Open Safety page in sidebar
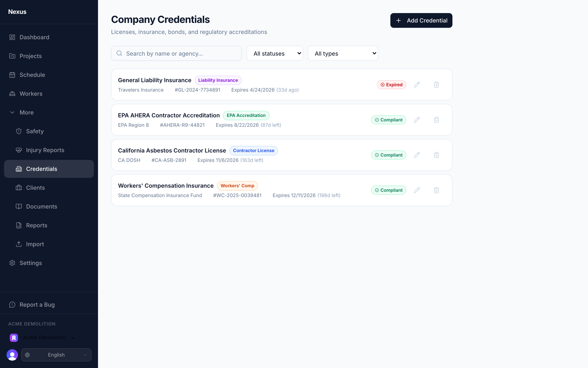Screen dimensions: 588x368 [49, 131]
